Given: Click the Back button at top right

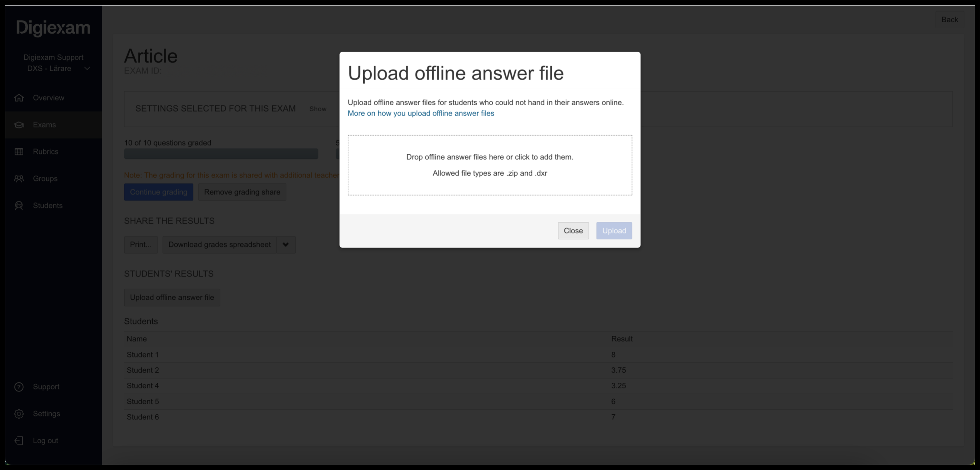Looking at the screenshot, I should point(950,20).
